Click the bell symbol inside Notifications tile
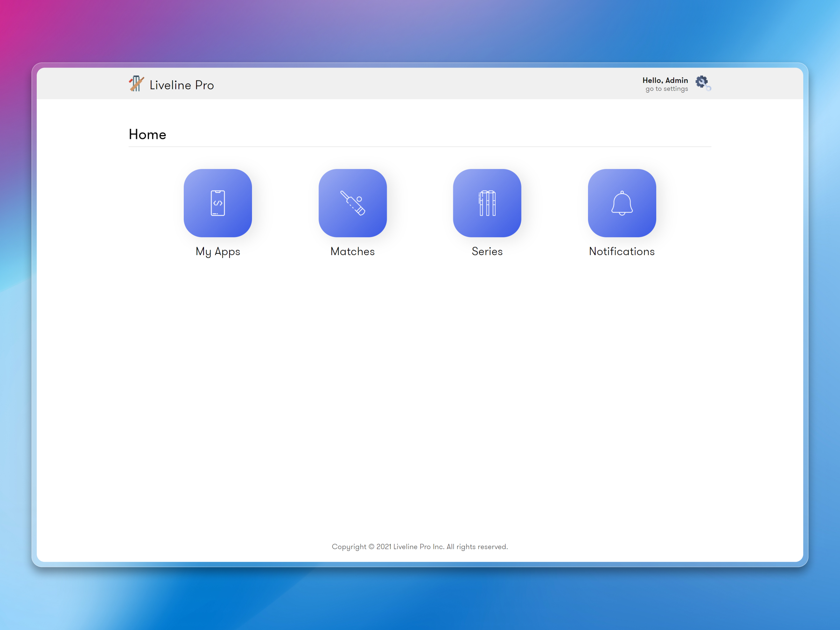 click(622, 204)
